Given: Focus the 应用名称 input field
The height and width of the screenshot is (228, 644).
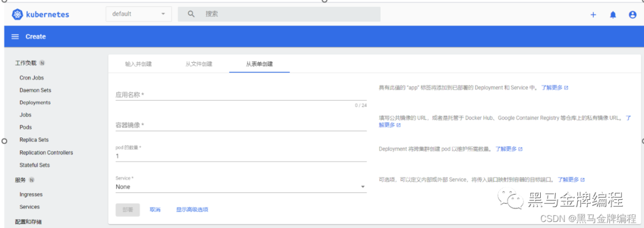Looking at the screenshot, I should point(241,95).
